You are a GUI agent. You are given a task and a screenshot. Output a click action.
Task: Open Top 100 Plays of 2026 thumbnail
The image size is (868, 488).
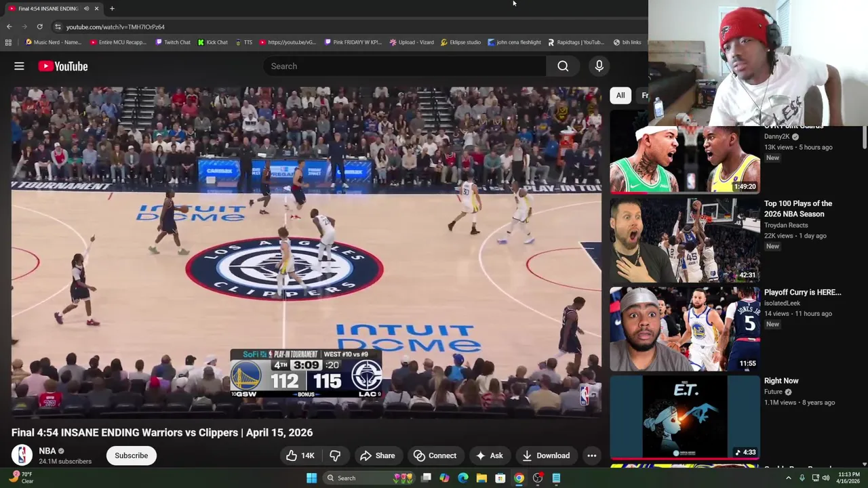click(x=684, y=240)
